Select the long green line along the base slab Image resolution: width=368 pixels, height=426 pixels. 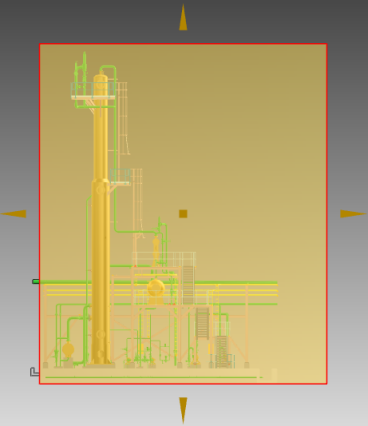pyautogui.click(x=152, y=377)
